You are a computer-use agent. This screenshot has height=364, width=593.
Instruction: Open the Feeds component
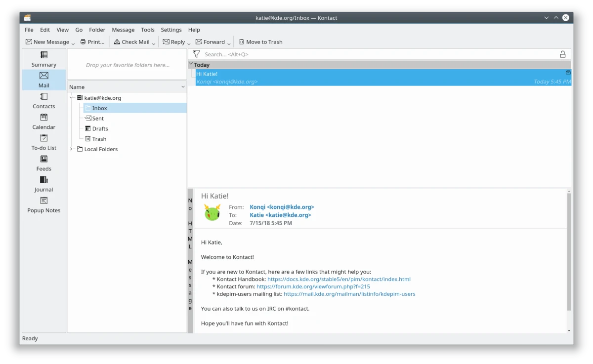tap(44, 163)
